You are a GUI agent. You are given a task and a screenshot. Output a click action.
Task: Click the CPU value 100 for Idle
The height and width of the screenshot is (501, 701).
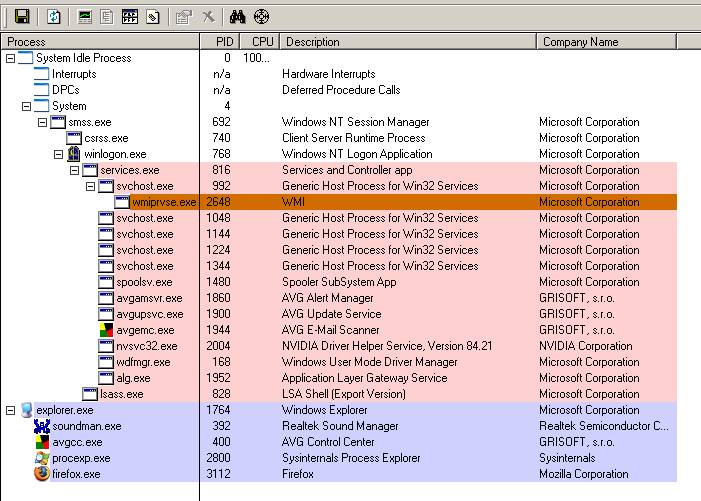click(x=256, y=58)
